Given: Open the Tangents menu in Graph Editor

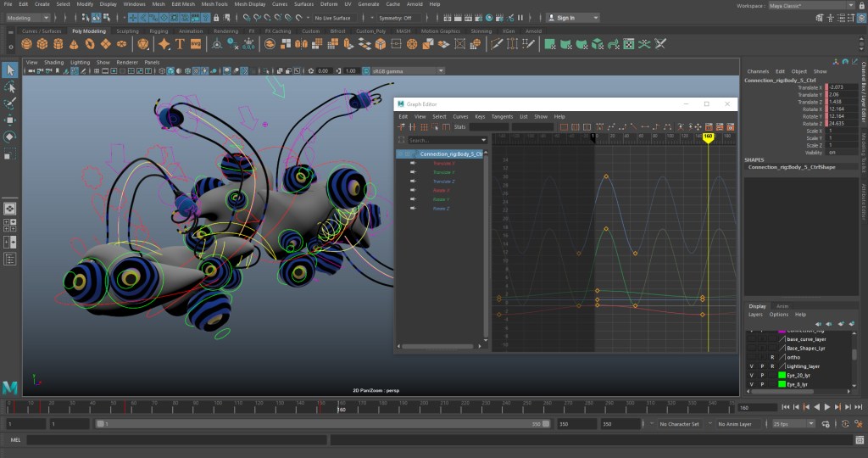Looking at the screenshot, I should pos(502,116).
